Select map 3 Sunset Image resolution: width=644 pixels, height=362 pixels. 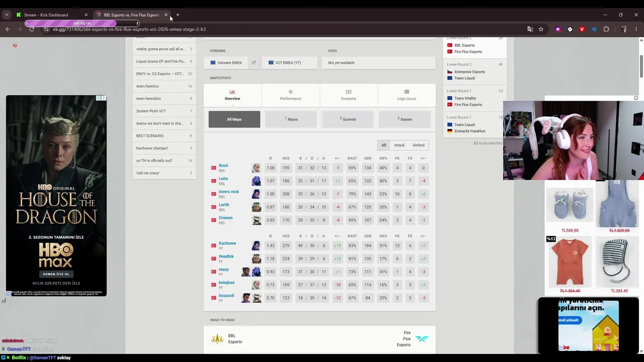click(x=405, y=119)
